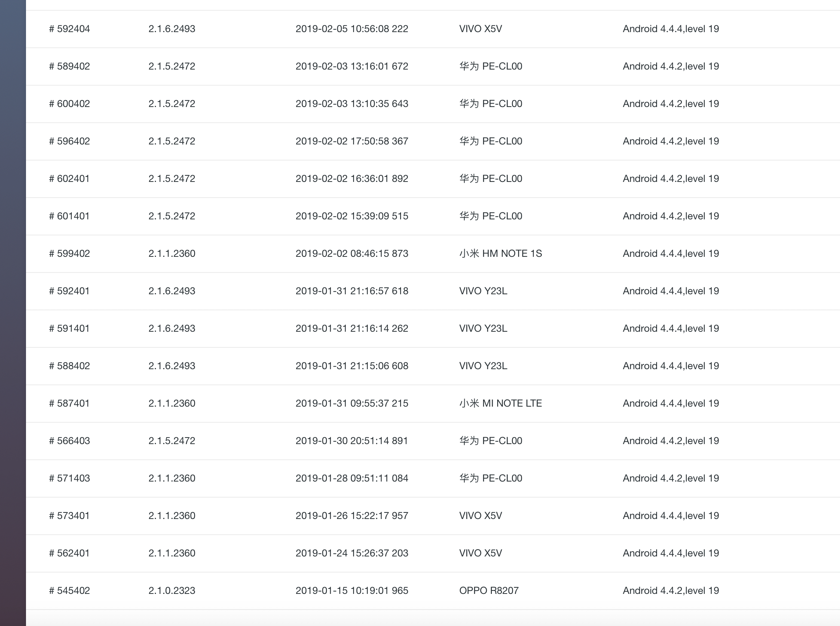Open the OPPO R8207 entry # 545402
This screenshot has width=840, height=626.
pyautogui.click(x=69, y=590)
